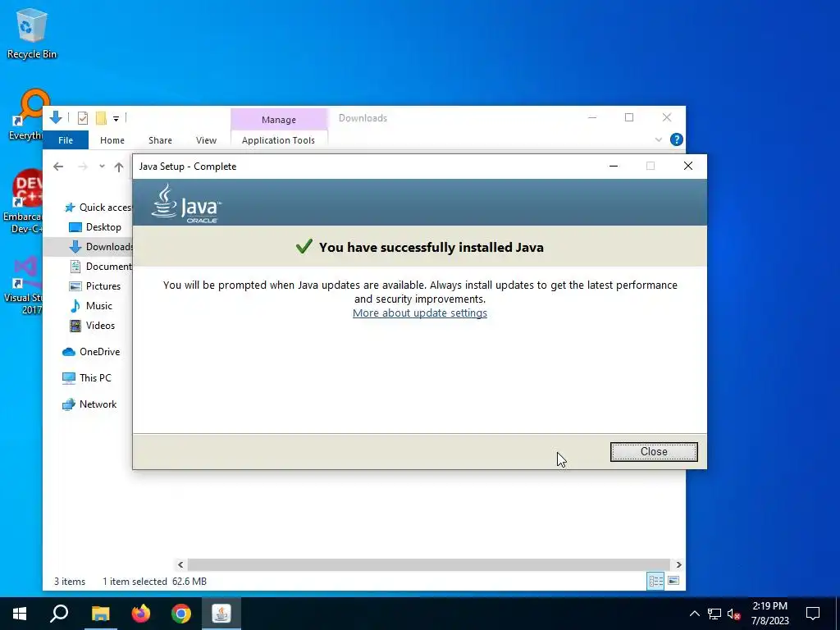Switch to Details view icon in status bar

655,582
